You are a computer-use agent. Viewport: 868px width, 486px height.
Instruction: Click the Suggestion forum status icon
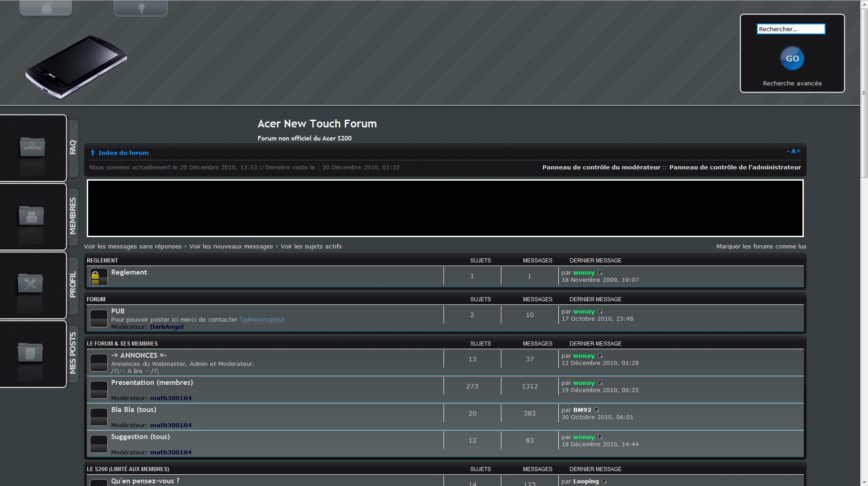[x=99, y=444]
